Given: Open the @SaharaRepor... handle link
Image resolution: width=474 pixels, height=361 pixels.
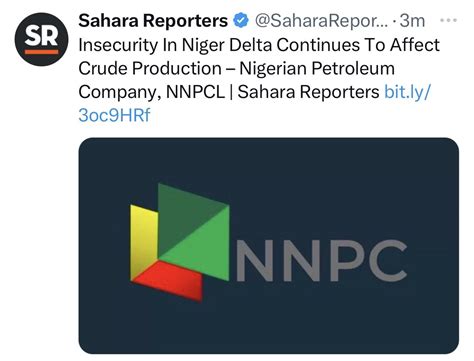Looking at the screenshot, I should point(322,21).
